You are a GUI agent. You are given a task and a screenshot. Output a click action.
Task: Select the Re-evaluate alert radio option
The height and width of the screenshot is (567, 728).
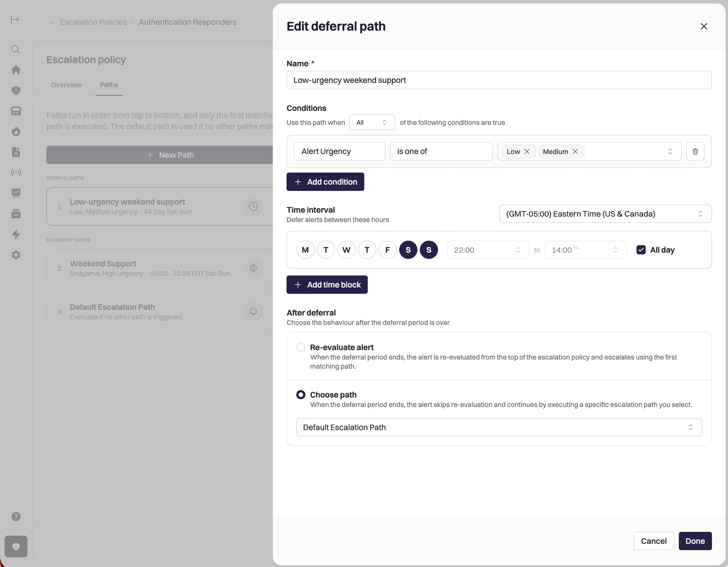click(x=301, y=347)
